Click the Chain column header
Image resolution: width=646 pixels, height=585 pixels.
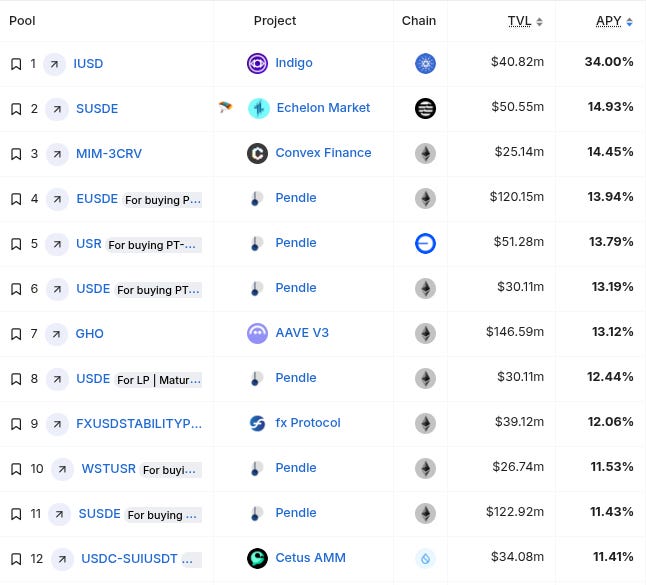[419, 21]
